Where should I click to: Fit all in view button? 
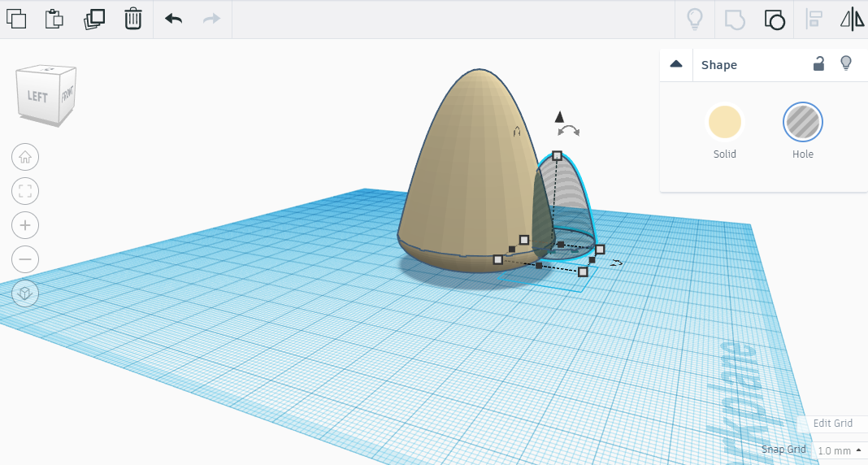(x=25, y=192)
